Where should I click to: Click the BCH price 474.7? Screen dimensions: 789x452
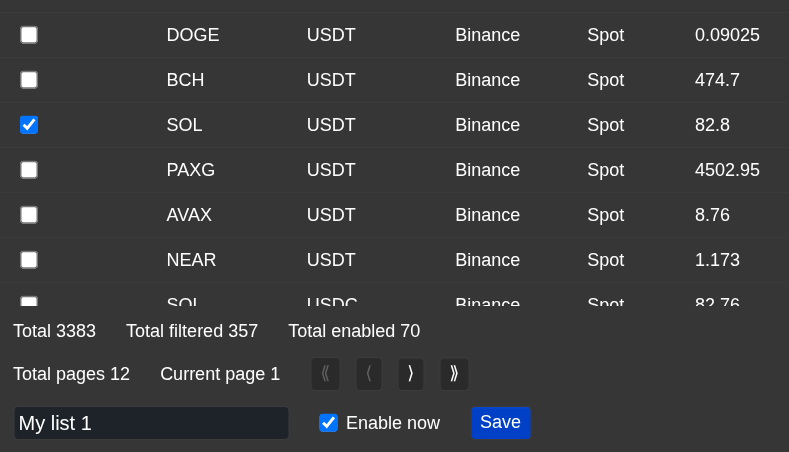[x=717, y=80]
